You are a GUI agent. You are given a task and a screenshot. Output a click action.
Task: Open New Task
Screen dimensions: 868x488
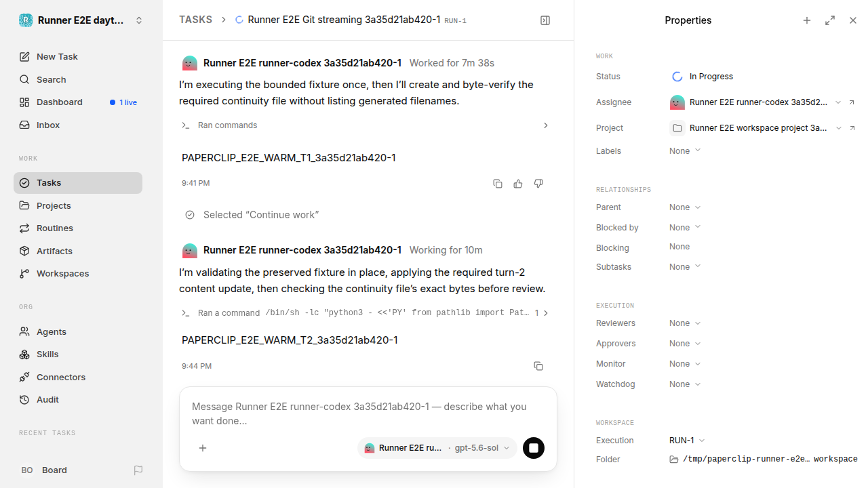click(x=78, y=57)
